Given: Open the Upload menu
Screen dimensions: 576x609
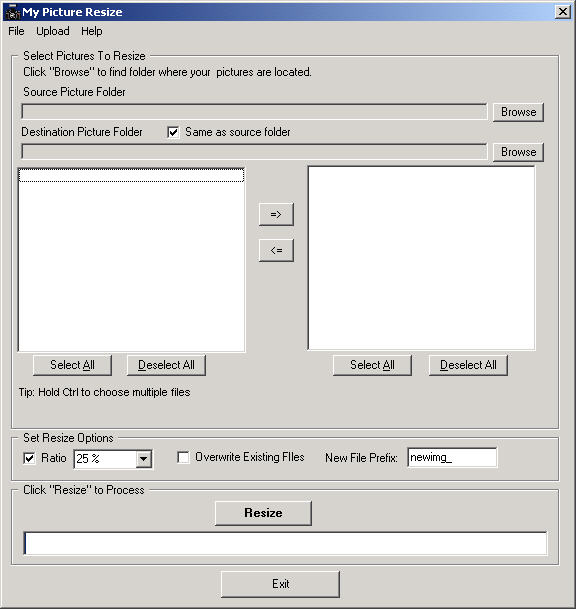Looking at the screenshot, I should pos(53,31).
